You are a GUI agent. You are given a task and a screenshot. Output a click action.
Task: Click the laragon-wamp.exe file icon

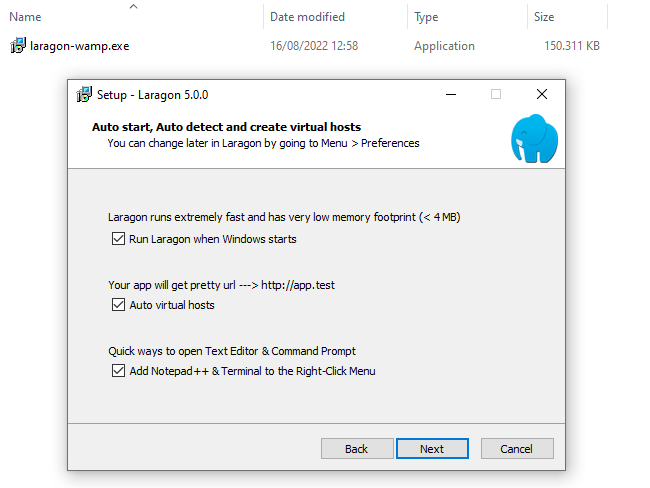[x=18, y=45]
